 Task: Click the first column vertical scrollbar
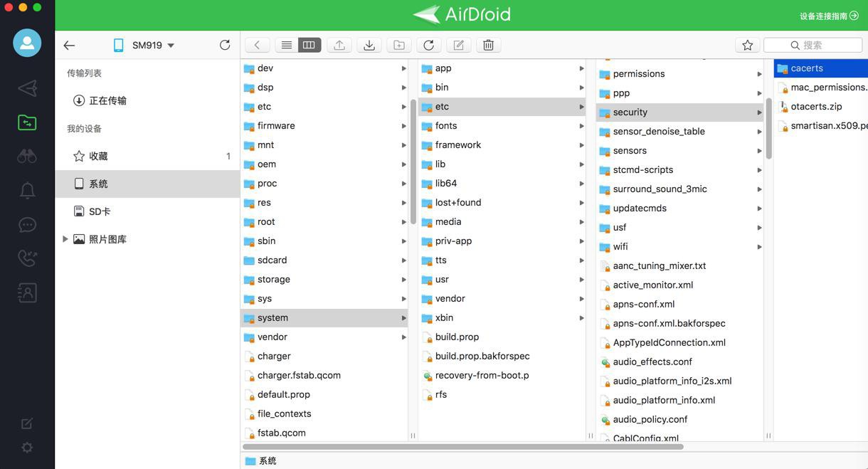(413, 162)
